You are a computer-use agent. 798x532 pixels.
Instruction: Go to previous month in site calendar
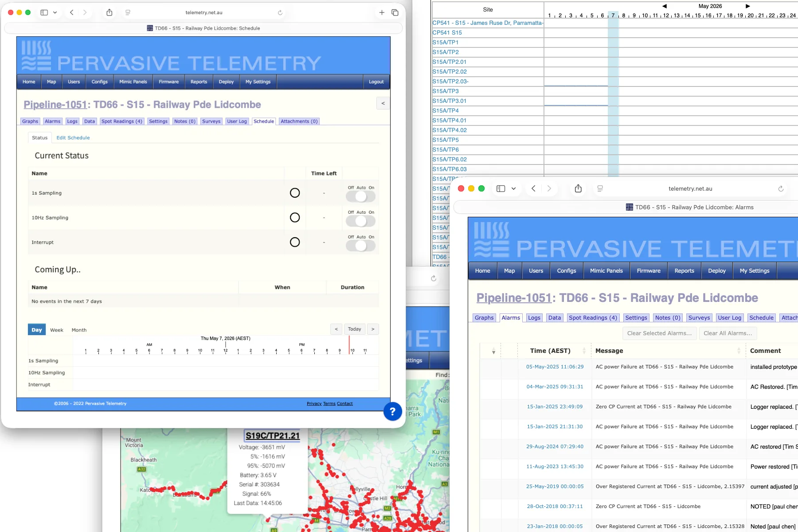point(664,6)
